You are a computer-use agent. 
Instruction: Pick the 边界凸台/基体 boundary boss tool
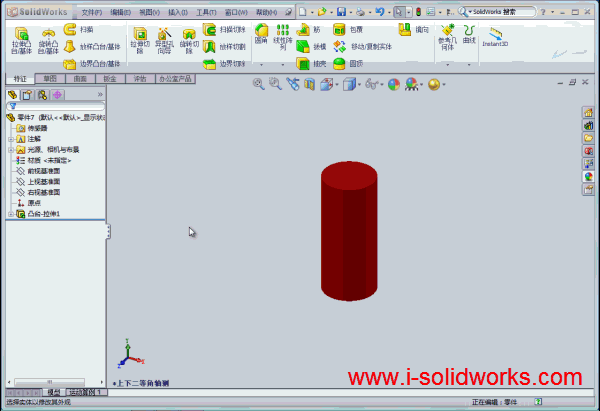tap(92, 64)
